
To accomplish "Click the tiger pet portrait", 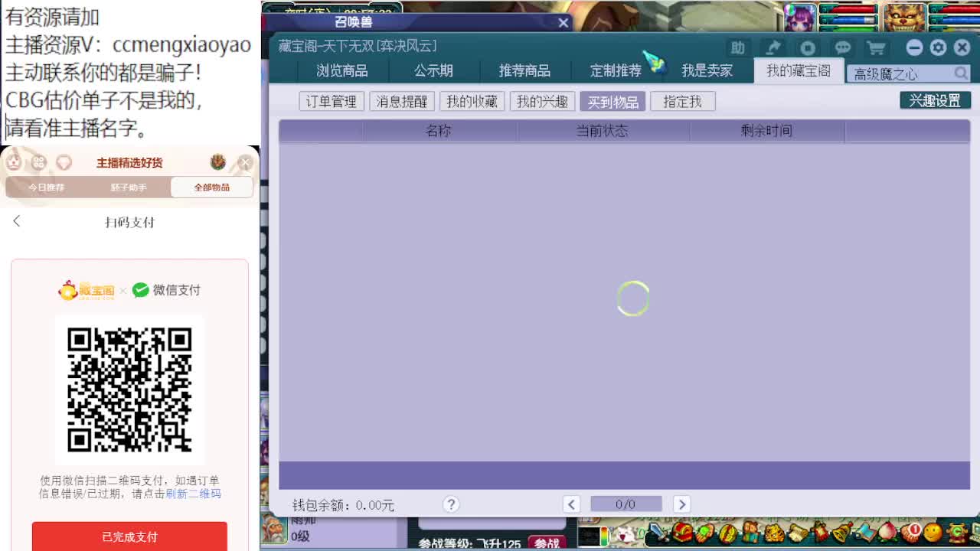I will tap(906, 17).
